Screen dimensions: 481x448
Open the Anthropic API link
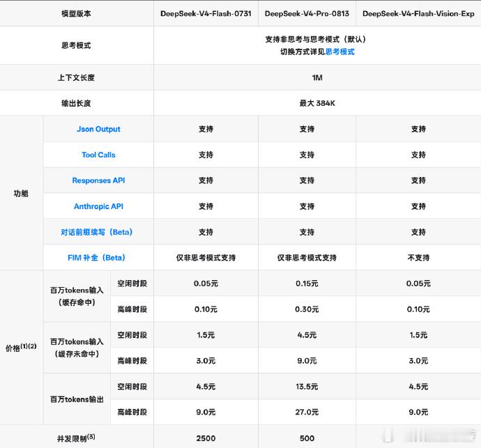click(x=98, y=206)
